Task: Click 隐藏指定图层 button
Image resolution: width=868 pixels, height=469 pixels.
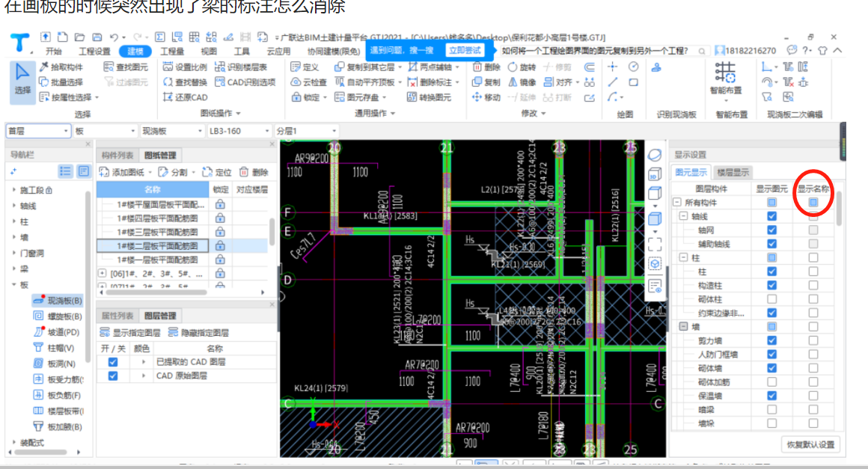Action: click(199, 332)
